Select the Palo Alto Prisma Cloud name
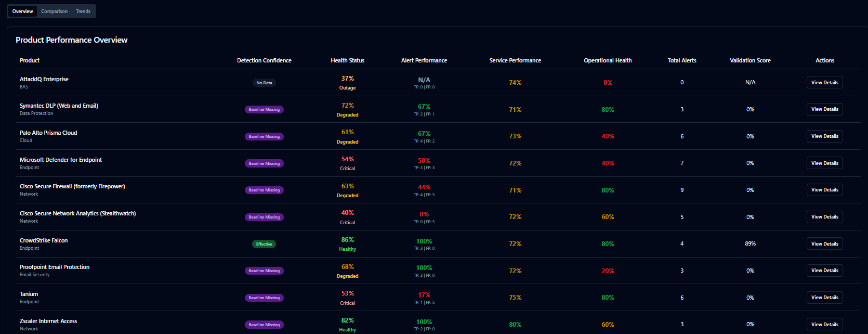Viewport: 868px width, 334px height. pyautogui.click(x=48, y=133)
